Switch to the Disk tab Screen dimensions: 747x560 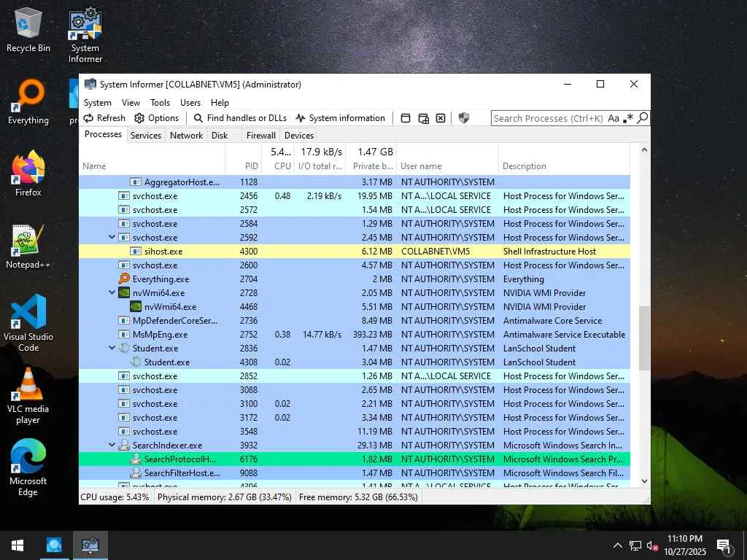[x=220, y=135]
